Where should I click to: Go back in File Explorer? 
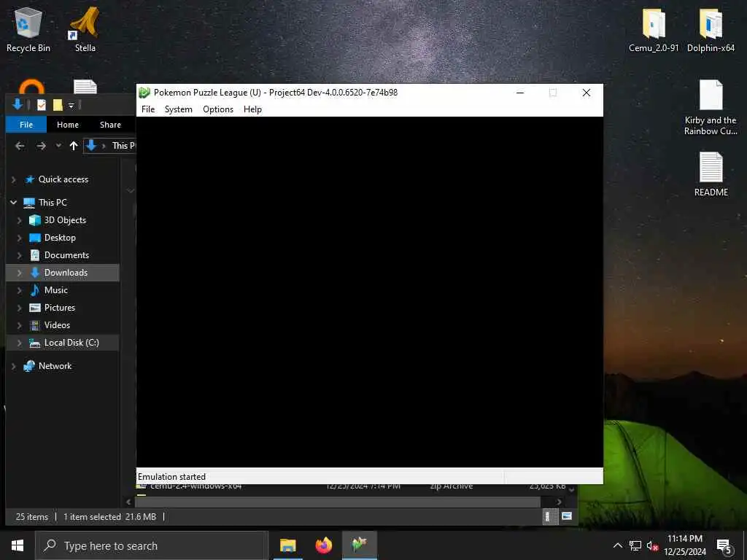pos(20,146)
